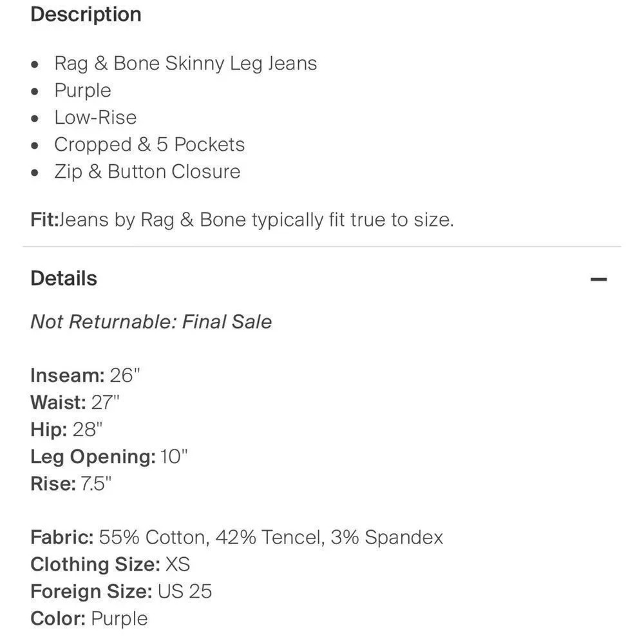This screenshot has height=644, width=644.
Task: Collapse the Details section minus icon
Action: coord(598,279)
